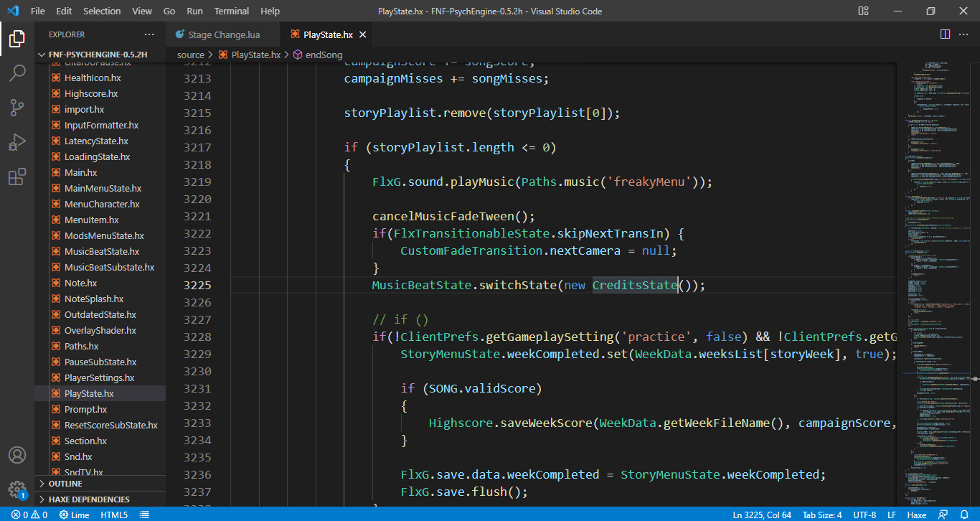
Task: Open the Run menu
Action: pyautogui.click(x=194, y=11)
